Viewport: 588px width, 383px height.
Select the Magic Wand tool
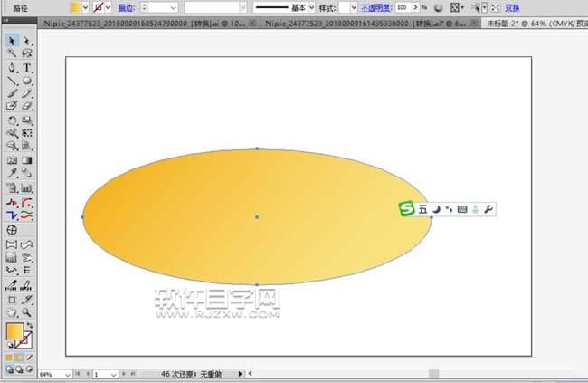click(12, 53)
